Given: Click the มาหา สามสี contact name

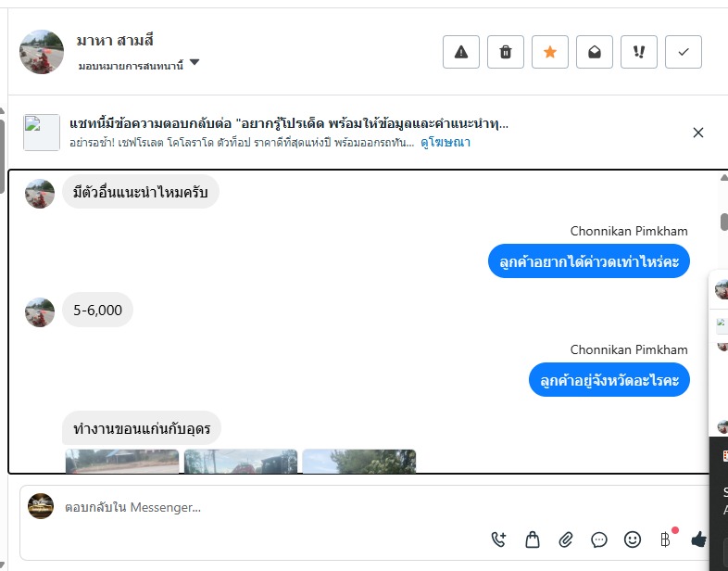Looking at the screenshot, I should [115, 41].
